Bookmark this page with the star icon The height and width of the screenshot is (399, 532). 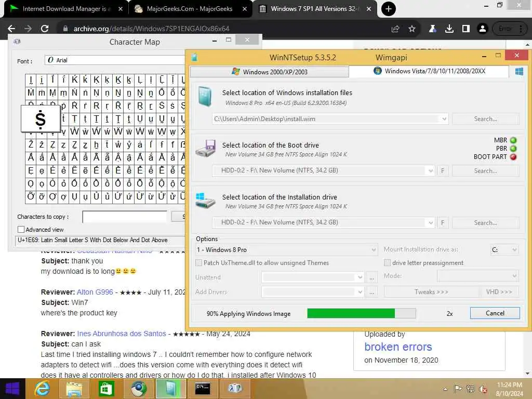pyautogui.click(x=411, y=29)
